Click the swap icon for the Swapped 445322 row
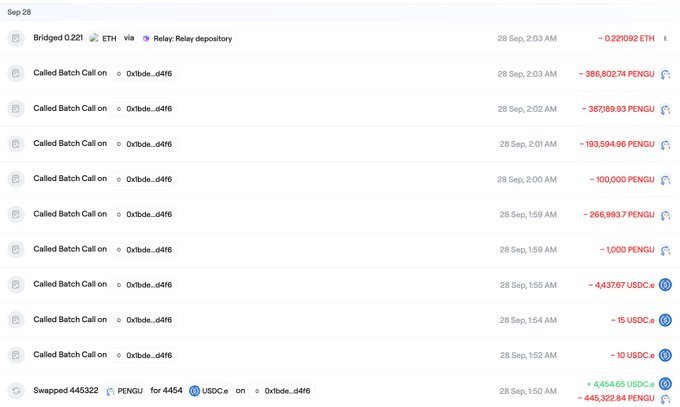Image resolution: width=680 pixels, height=407 pixels. tap(16, 391)
